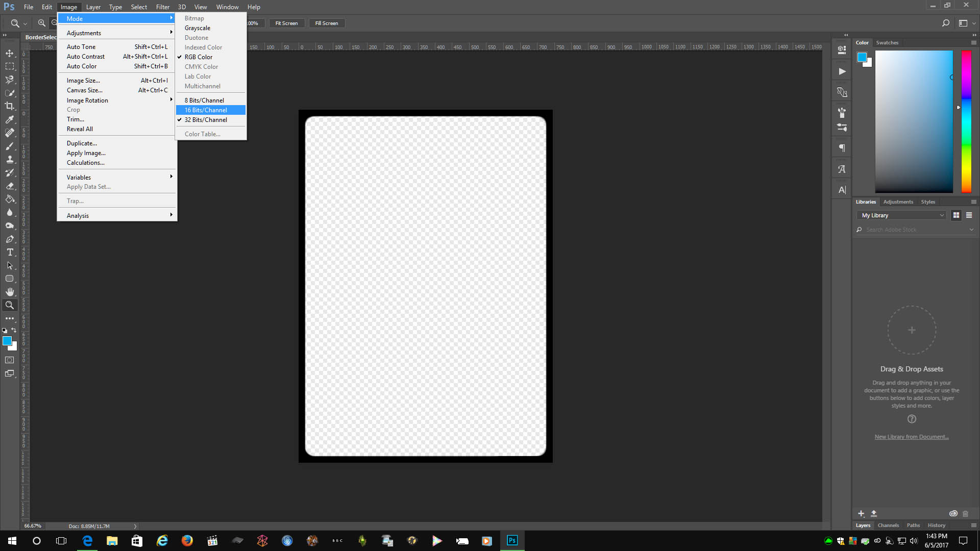The image size is (980, 551).
Task: Click New Library from Document link
Action: click(x=912, y=436)
